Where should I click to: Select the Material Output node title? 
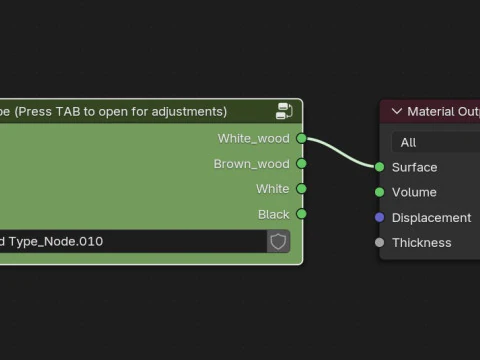[x=443, y=112]
